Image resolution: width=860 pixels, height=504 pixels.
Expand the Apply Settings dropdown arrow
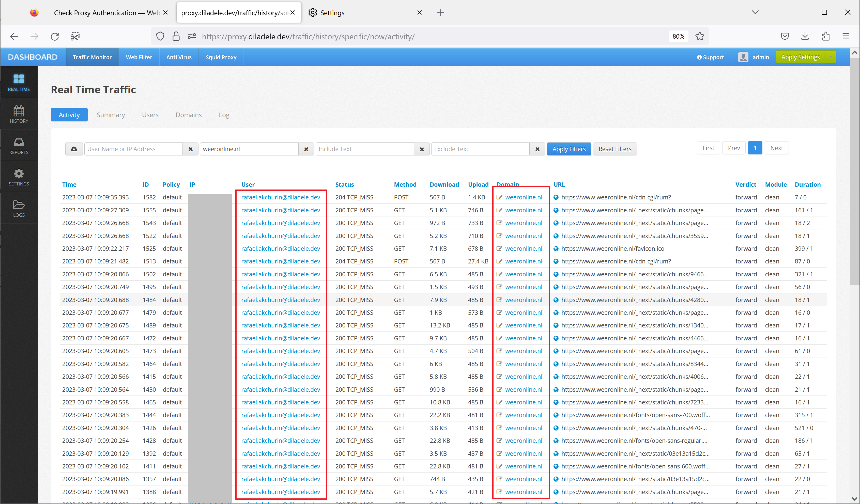point(831,57)
